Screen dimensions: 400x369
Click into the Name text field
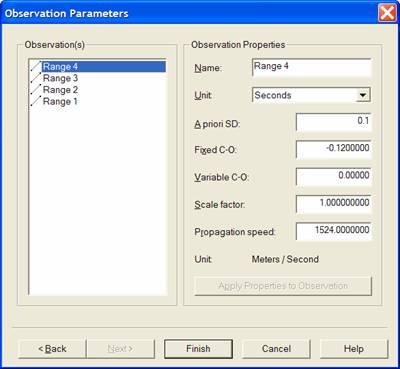pos(311,68)
